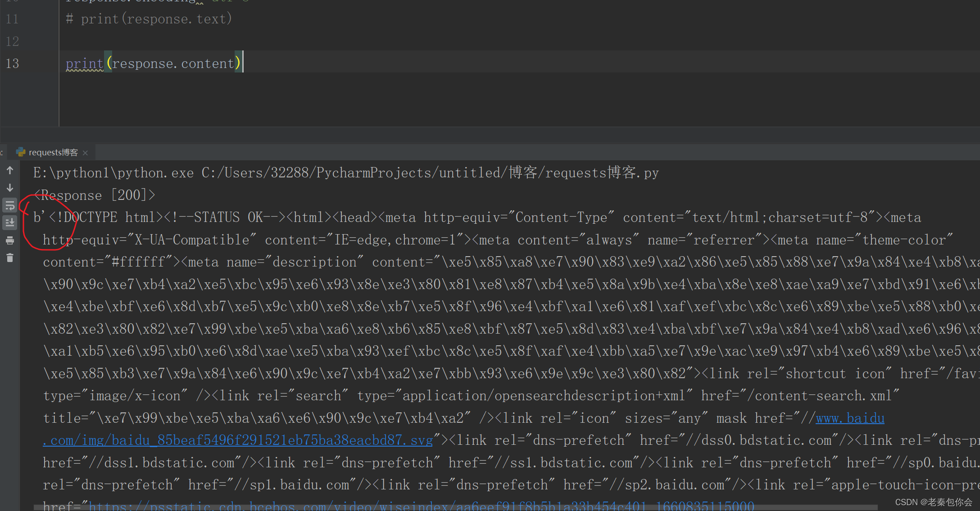
Task: Click the Python icon on run tab
Action: [21, 152]
